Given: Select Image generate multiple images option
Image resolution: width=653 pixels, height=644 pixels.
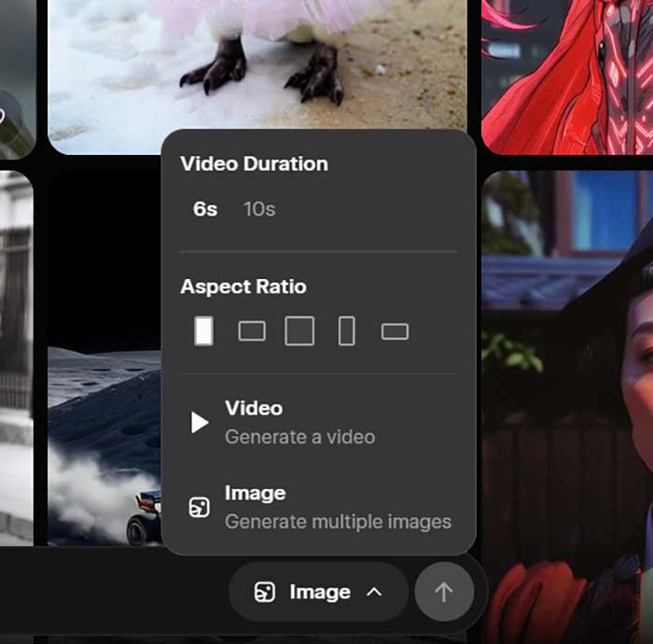Looking at the screenshot, I should click(319, 508).
